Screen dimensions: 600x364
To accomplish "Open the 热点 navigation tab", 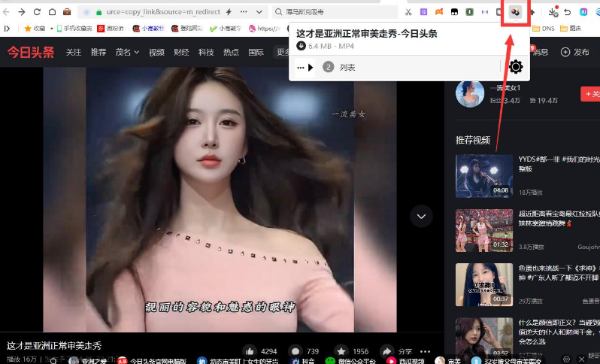I will pyautogui.click(x=231, y=52).
